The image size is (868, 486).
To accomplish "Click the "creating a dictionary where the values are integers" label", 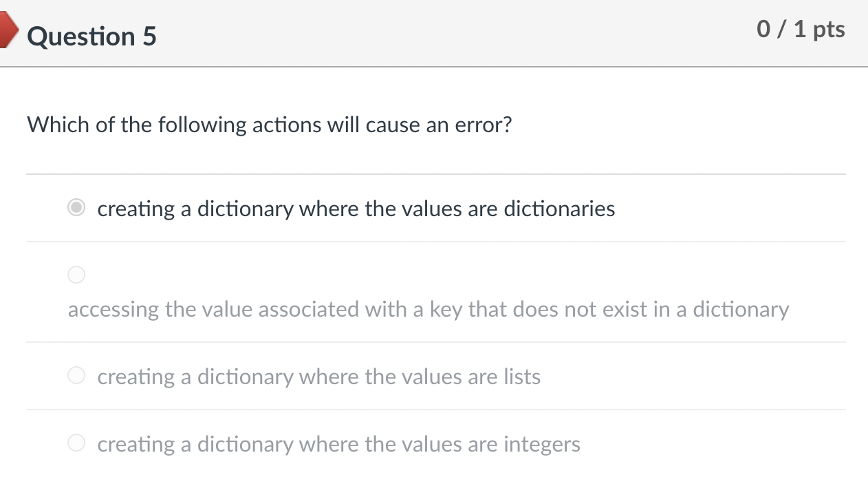I will (339, 444).
